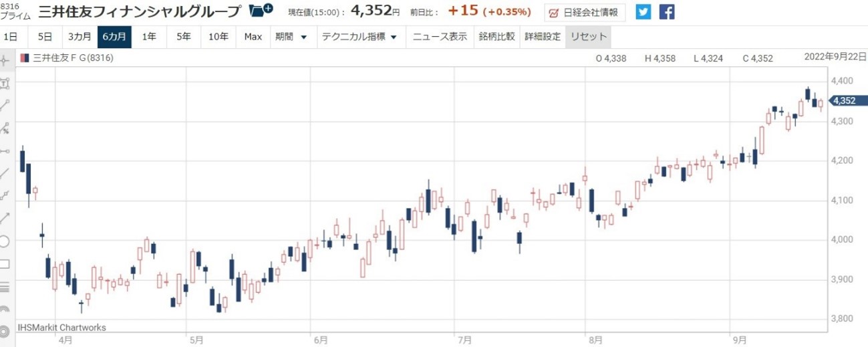The height and width of the screenshot is (347, 868).
Task: Click the 4,352 current price marker
Action: click(x=847, y=101)
